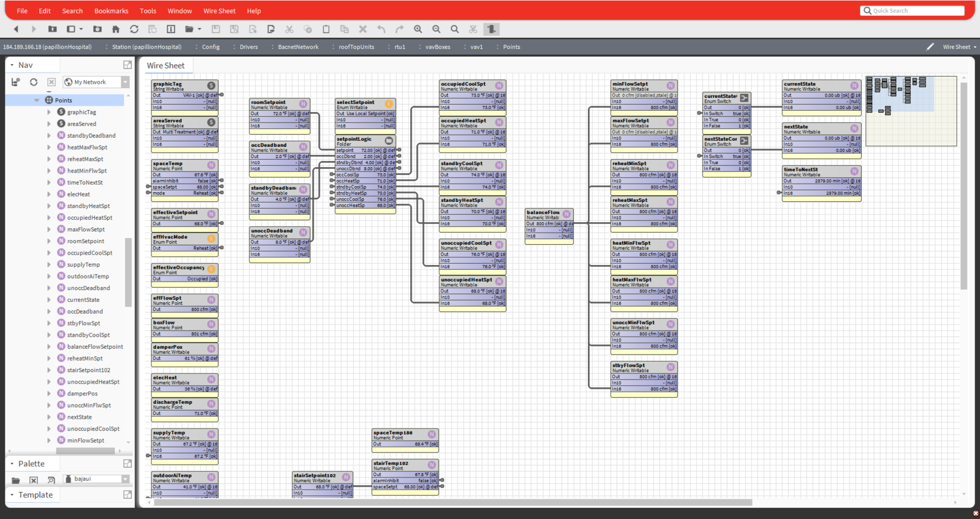Click the Delete X icon in the toolbar

click(x=363, y=29)
